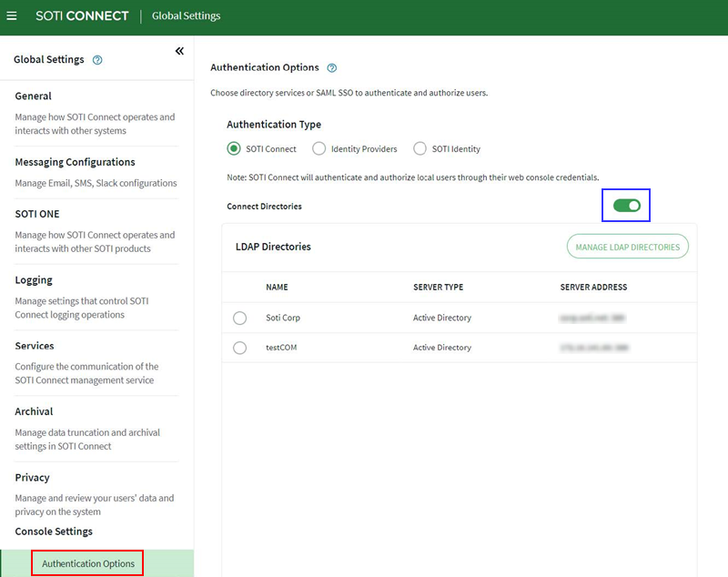Click the Soti Corp directory name

click(283, 318)
